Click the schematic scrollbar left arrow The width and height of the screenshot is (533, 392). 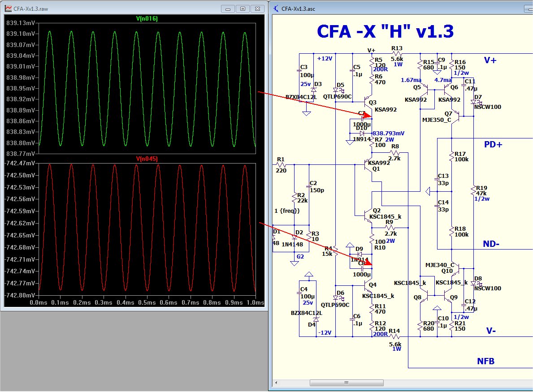click(276, 383)
